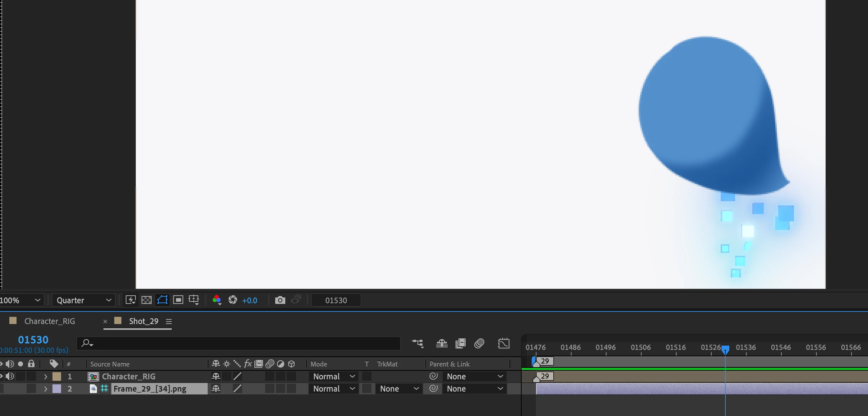Screen dimensions: 868x416
Task: Switch to the Character_RIG composition tab
Action: (x=50, y=321)
